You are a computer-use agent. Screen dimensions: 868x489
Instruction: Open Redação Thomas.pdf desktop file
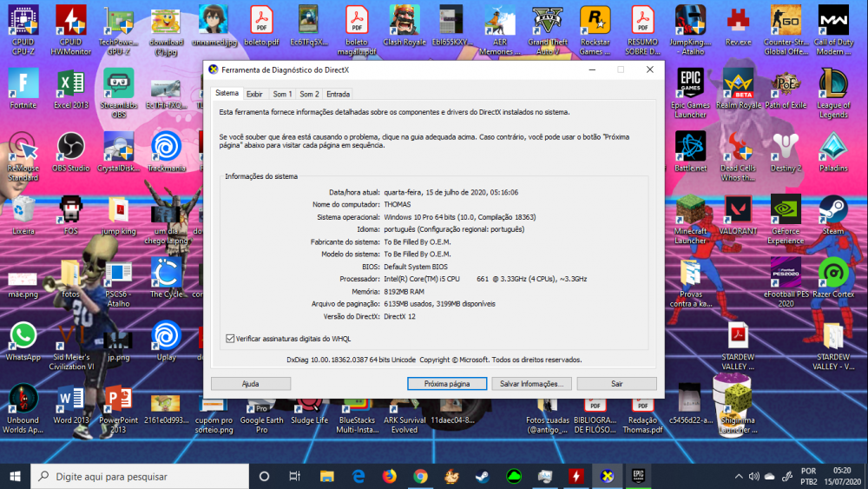click(x=642, y=415)
